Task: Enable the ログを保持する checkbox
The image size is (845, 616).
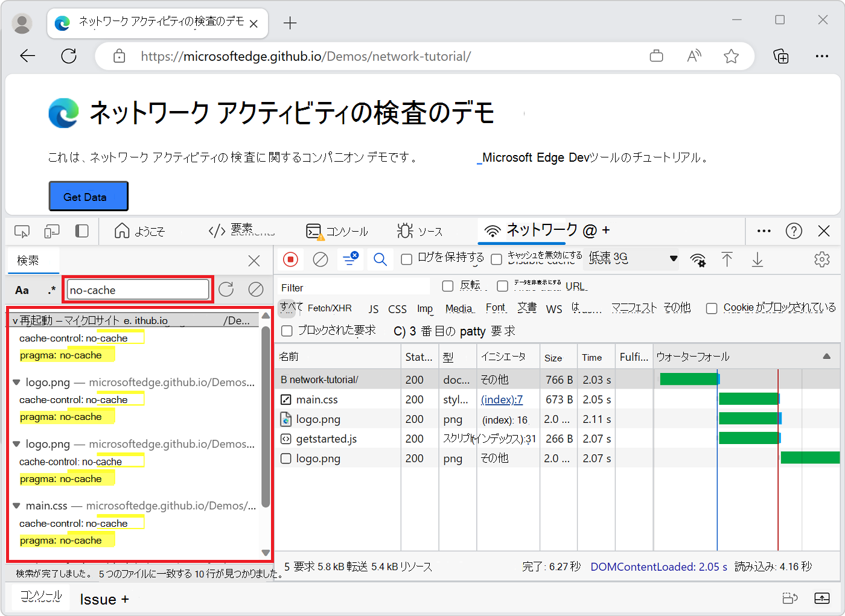Action: tap(407, 259)
